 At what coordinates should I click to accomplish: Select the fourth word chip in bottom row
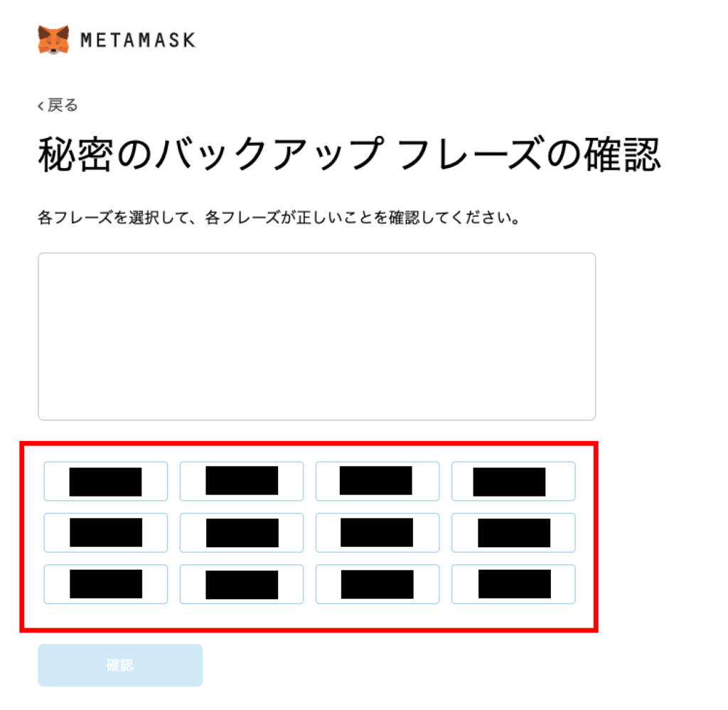513,584
